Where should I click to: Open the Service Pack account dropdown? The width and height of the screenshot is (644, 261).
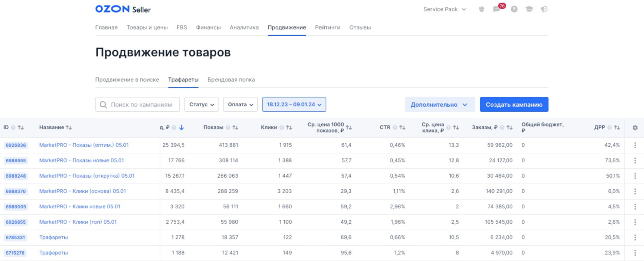(444, 9)
